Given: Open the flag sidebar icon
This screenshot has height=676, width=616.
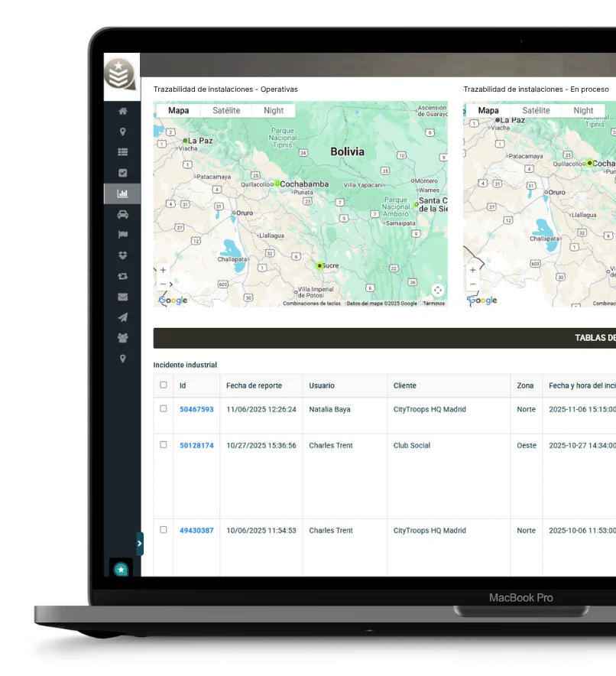Looking at the screenshot, I should pyautogui.click(x=123, y=235).
